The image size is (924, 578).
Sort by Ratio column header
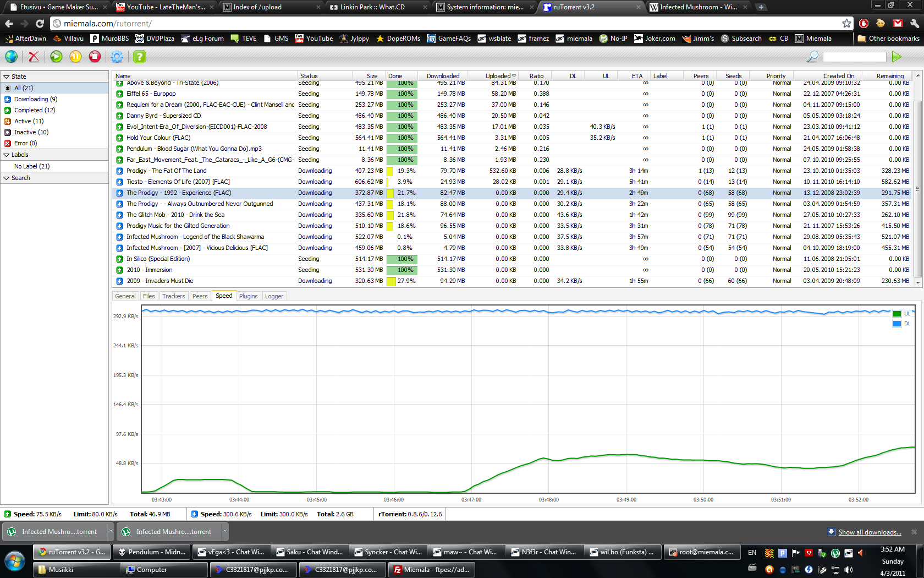click(x=536, y=76)
